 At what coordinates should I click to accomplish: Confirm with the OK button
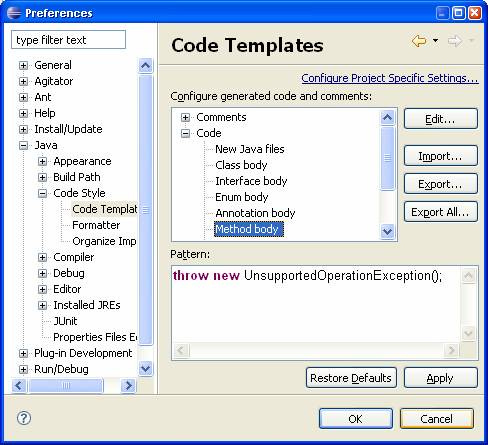point(356,419)
